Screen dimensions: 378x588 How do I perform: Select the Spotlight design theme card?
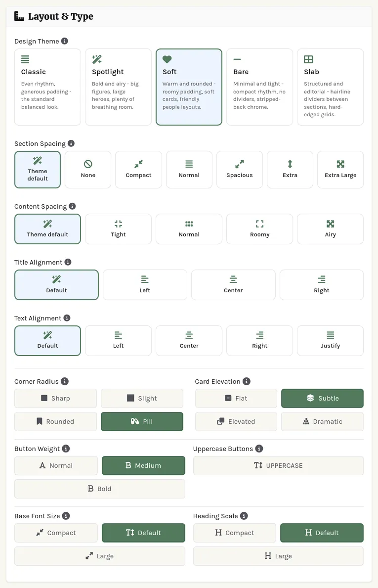coord(119,87)
